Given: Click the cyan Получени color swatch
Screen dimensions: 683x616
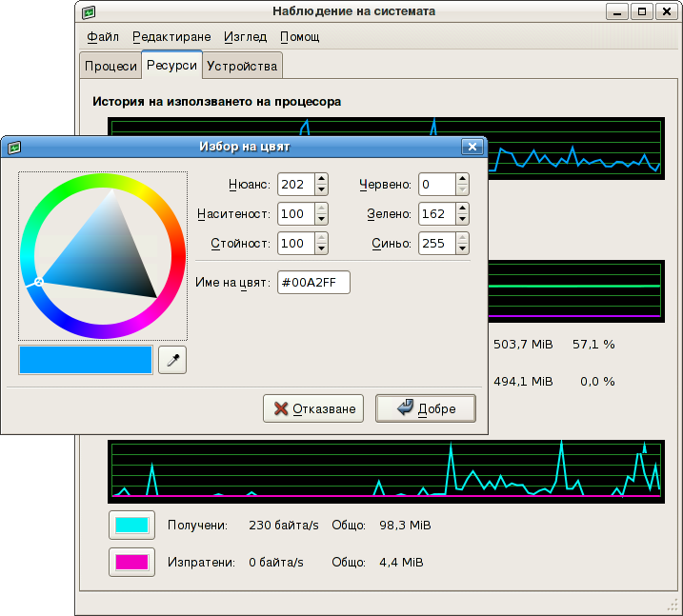Looking at the screenshot, I should [x=131, y=525].
